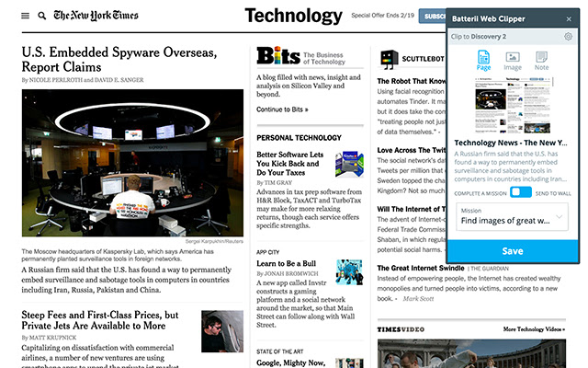588x368 pixels.
Task: Open the search magnifier icon
Action: coord(42,16)
